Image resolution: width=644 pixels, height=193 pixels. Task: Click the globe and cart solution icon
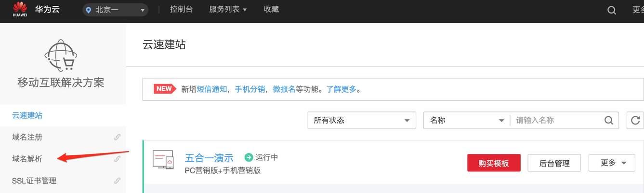point(61,55)
